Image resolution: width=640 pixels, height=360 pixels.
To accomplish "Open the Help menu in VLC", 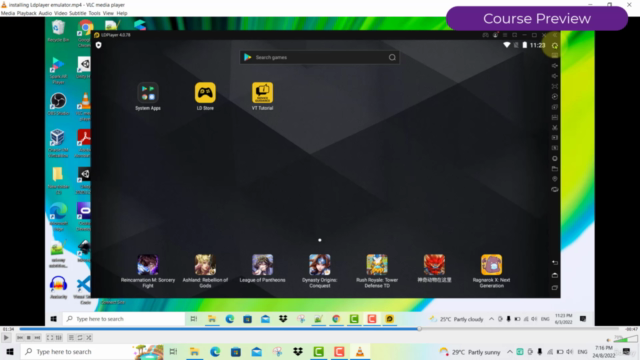I will [122, 13].
